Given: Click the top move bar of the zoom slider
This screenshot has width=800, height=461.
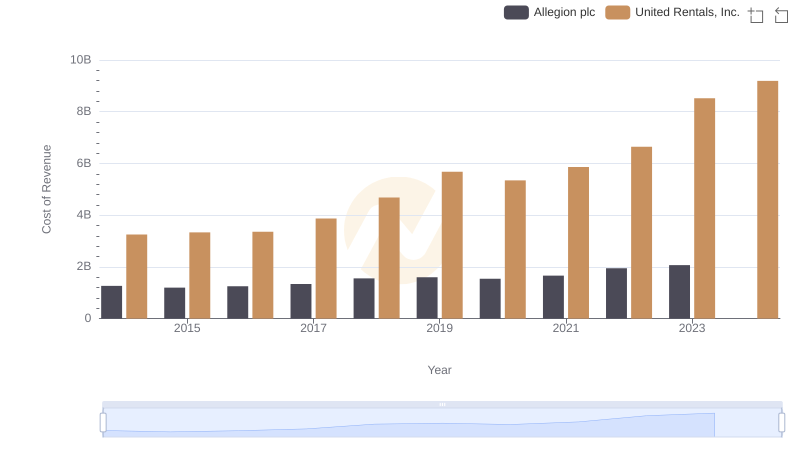Looking at the screenshot, I should [x=442, y=404].
